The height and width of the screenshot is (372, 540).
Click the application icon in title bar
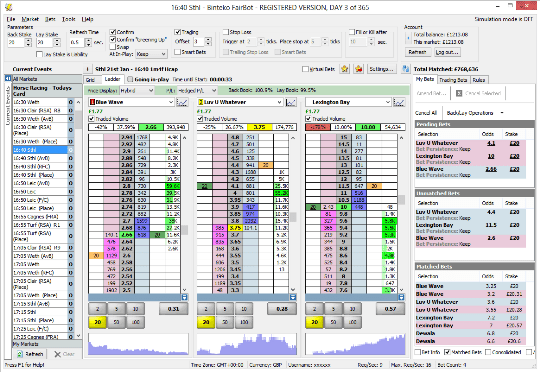point(9,7)
